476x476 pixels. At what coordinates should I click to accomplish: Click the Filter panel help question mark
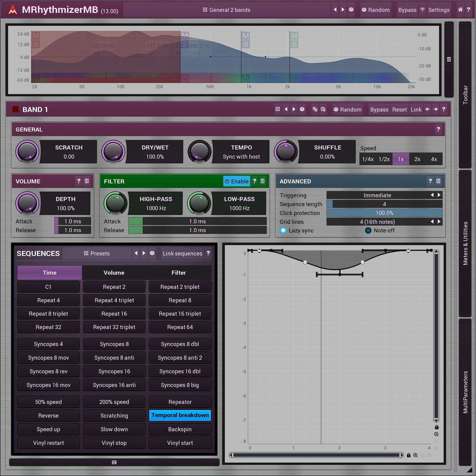tap(254, 181)
